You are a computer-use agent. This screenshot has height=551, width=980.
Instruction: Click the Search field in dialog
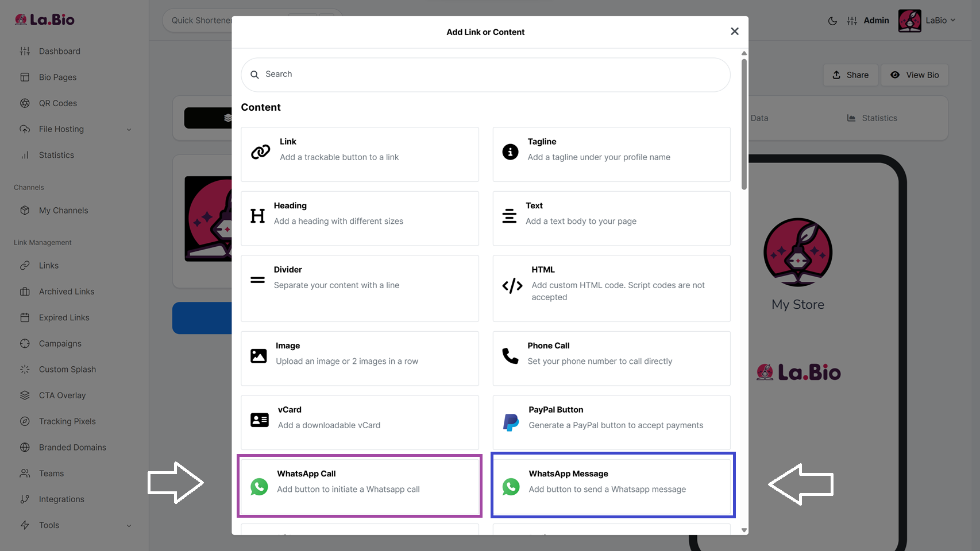point(485,75)
